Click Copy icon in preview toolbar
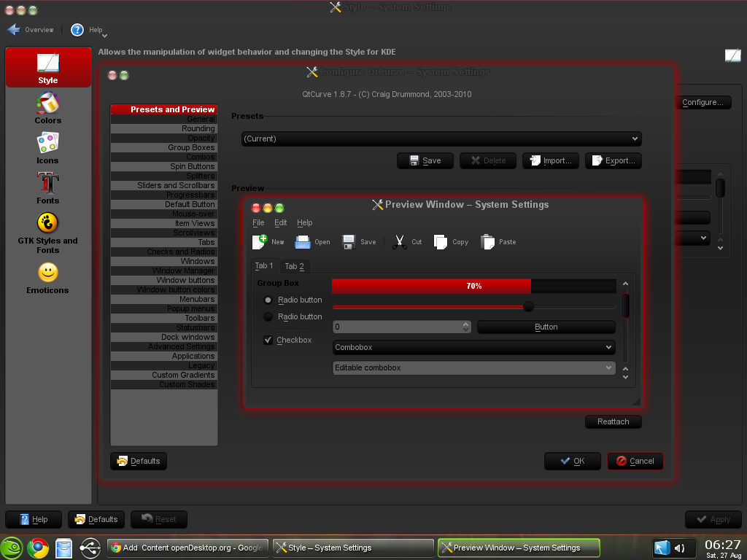This screenshot has height=560, width=747. pos(451,242)
